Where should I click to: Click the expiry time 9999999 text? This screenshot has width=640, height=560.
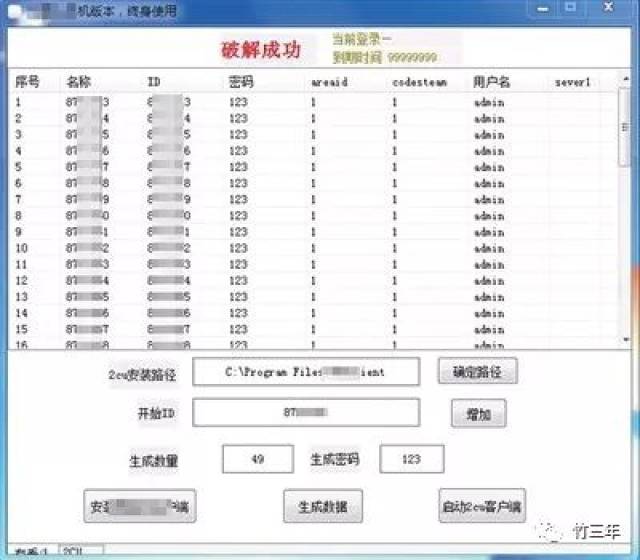click(x=412, y=58)
